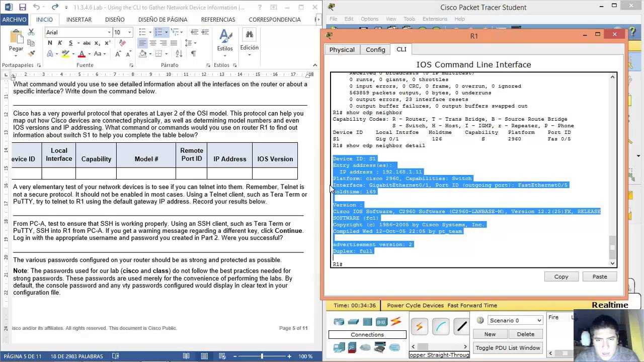Select the Format Painter brush
Image resolution: width=644 pixels, height=362 pixels.
pyautogui.click(x=31, y=54)
